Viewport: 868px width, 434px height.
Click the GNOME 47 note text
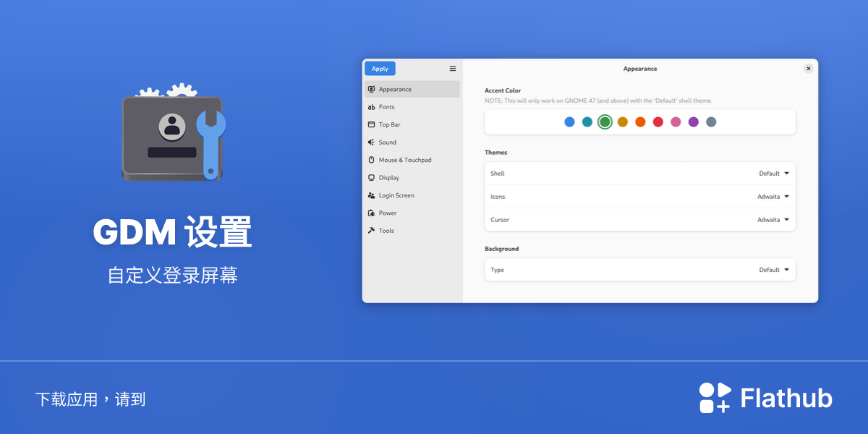(x=598, y=101)
